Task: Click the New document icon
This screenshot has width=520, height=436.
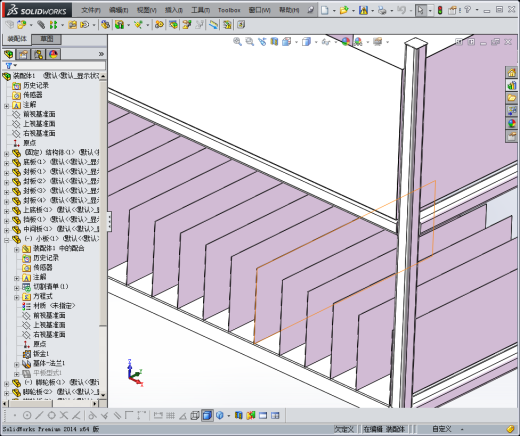Action: (325, 10)
